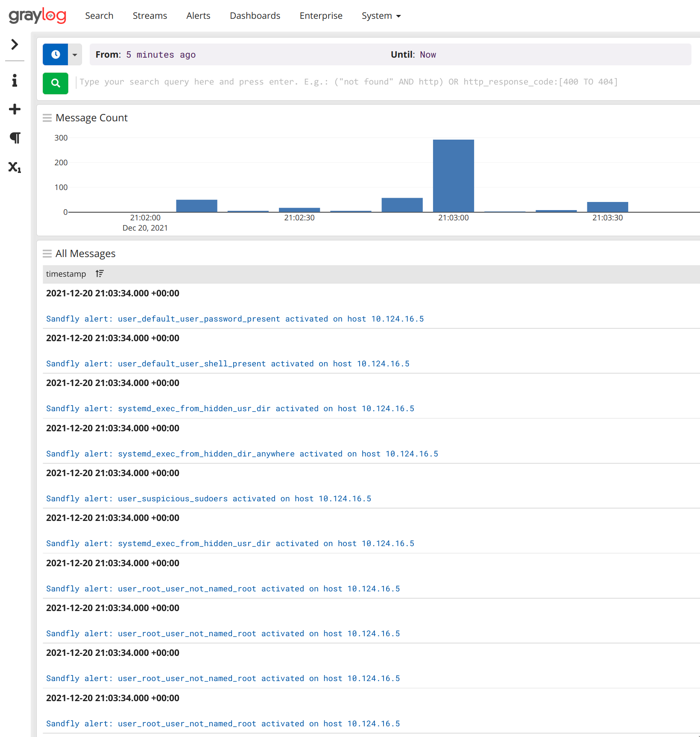
Task: Toggle timestamp sort order icon
Action: pos(100,274)
